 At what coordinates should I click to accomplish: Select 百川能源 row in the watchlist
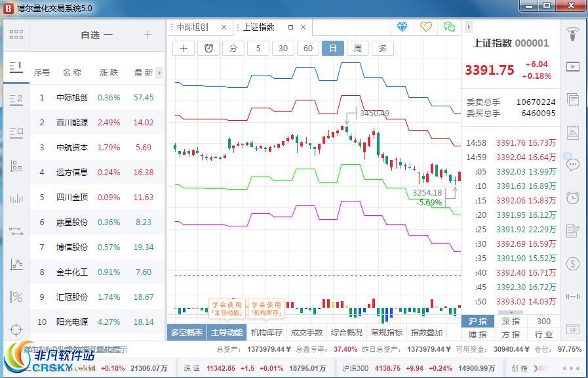[x=97, y=122]
